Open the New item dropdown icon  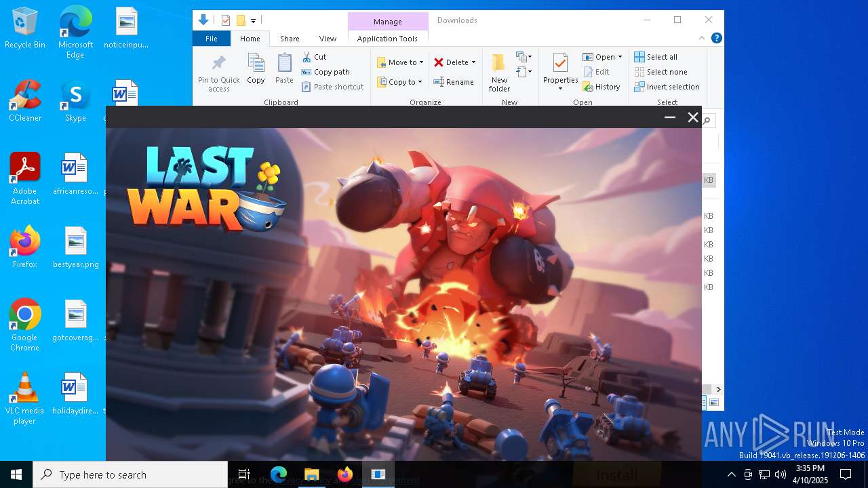tap(524, 57)
